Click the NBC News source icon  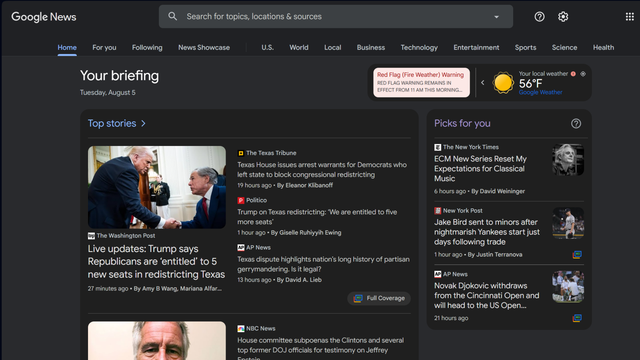click(241, 329)
